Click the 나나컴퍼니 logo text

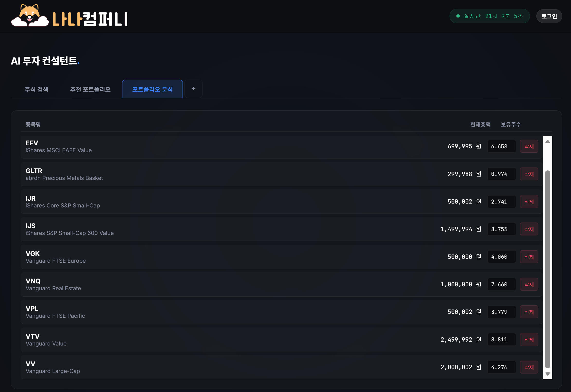click(90, 19)
